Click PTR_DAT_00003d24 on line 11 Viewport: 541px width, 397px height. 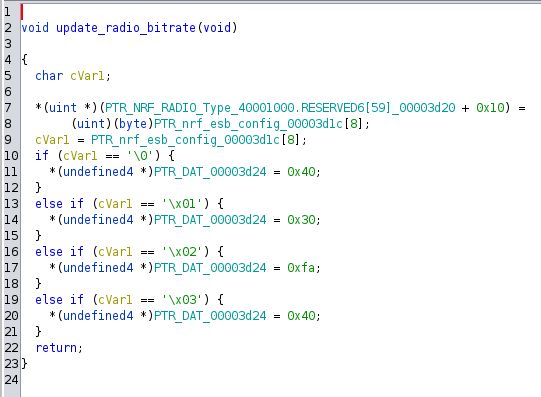pos(210,171)
